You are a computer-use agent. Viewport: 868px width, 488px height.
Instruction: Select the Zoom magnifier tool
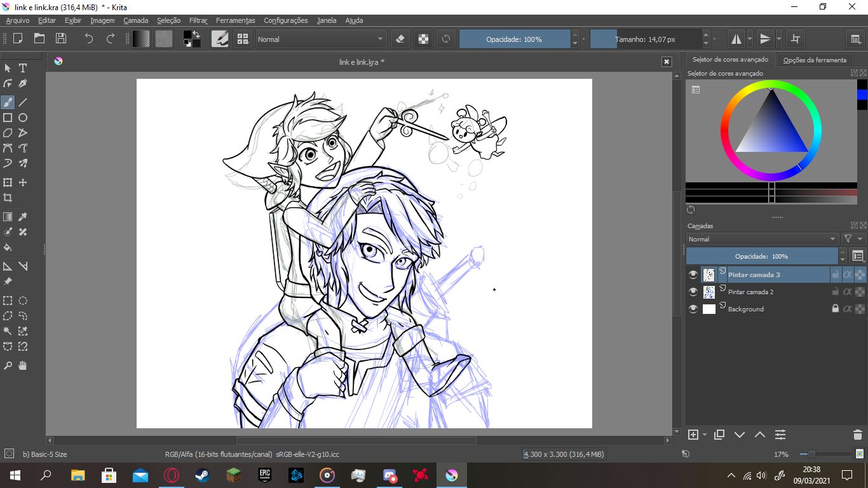point(8,365)
